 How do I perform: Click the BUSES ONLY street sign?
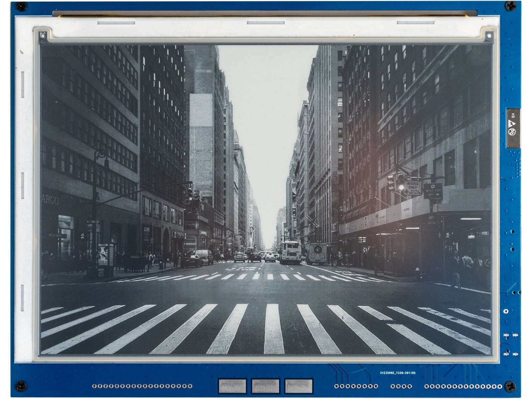point(413,188)
